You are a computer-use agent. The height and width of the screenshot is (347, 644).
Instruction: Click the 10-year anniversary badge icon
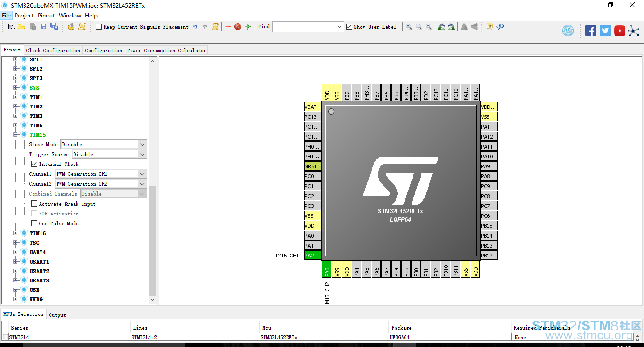pos(568,31)
